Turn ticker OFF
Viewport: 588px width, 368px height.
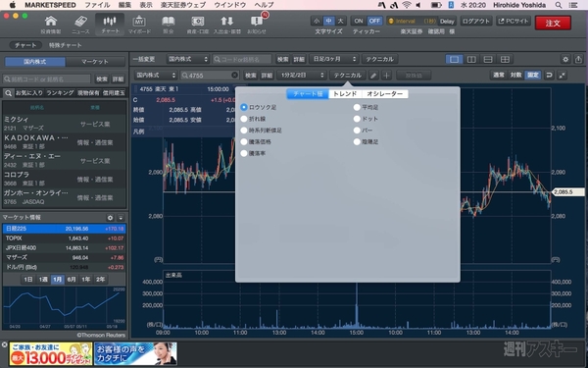click(374, 21)
